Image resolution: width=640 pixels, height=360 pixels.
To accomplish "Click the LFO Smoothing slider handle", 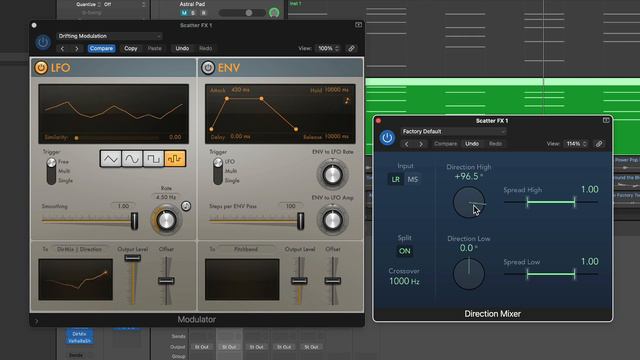I will click(x=134, y=221).
